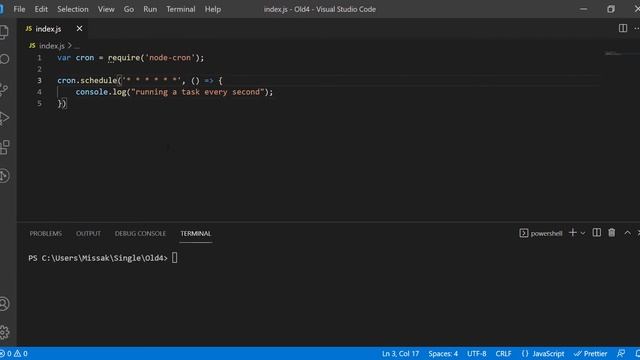This screenshot has width=640, height=360.
Task: Click the closing brackets on line 5
Action: pos(62,103)
